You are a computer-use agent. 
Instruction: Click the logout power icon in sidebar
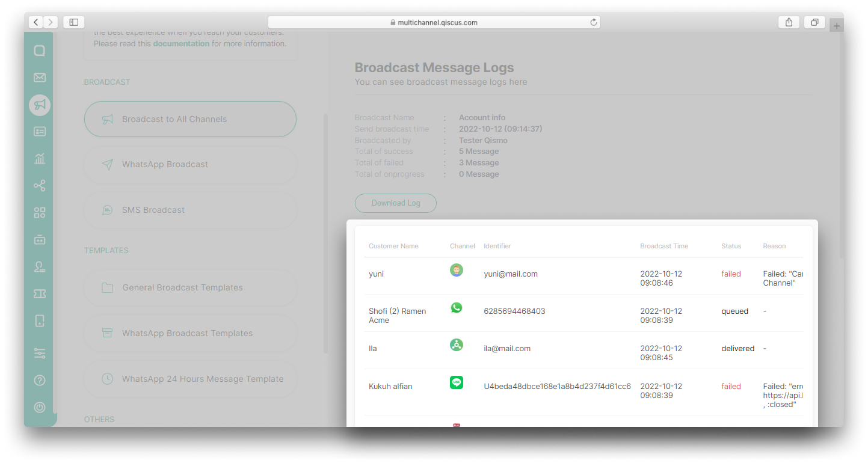(40, 407)
